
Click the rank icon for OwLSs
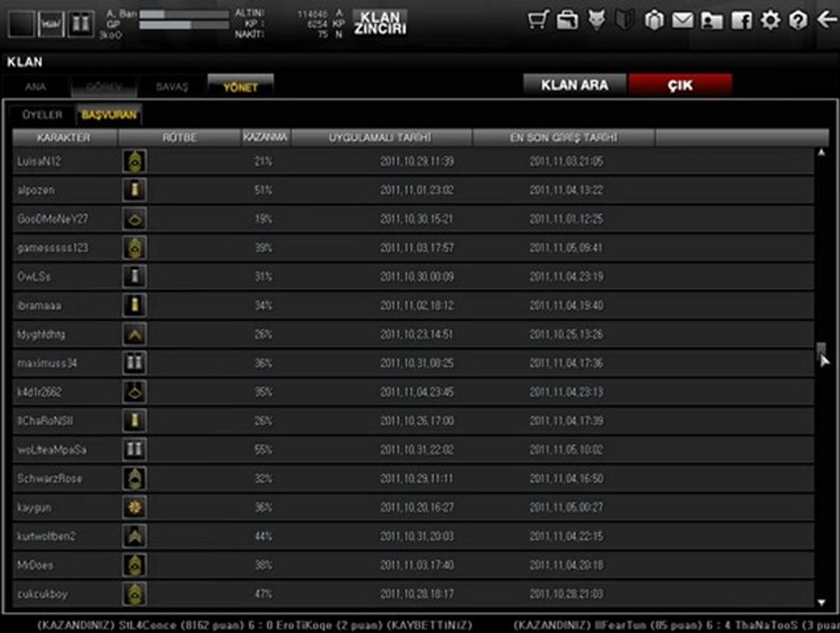pyautogui.click(x=135, y=276)
